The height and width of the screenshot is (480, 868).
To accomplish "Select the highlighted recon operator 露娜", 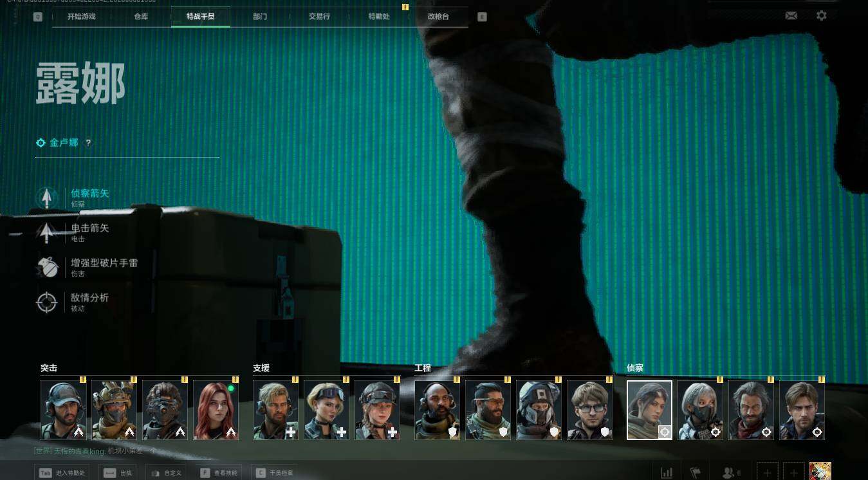I will [649, 410].
